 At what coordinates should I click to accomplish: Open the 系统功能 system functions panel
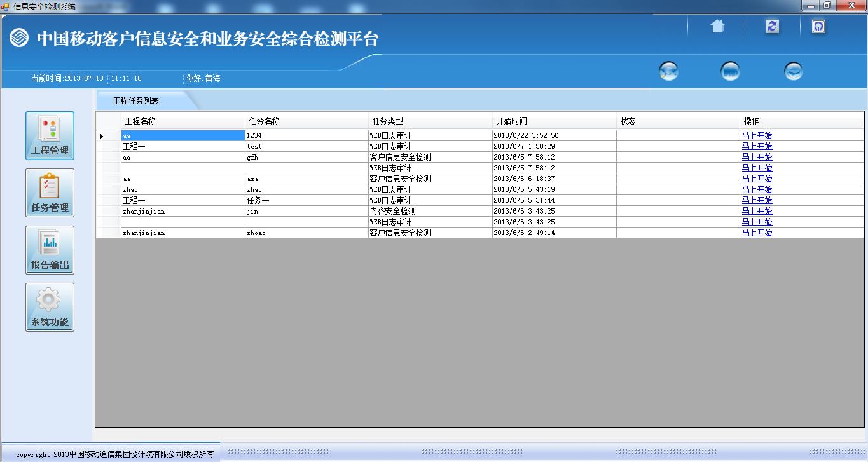pyautogui.click(x=50, y=307)
